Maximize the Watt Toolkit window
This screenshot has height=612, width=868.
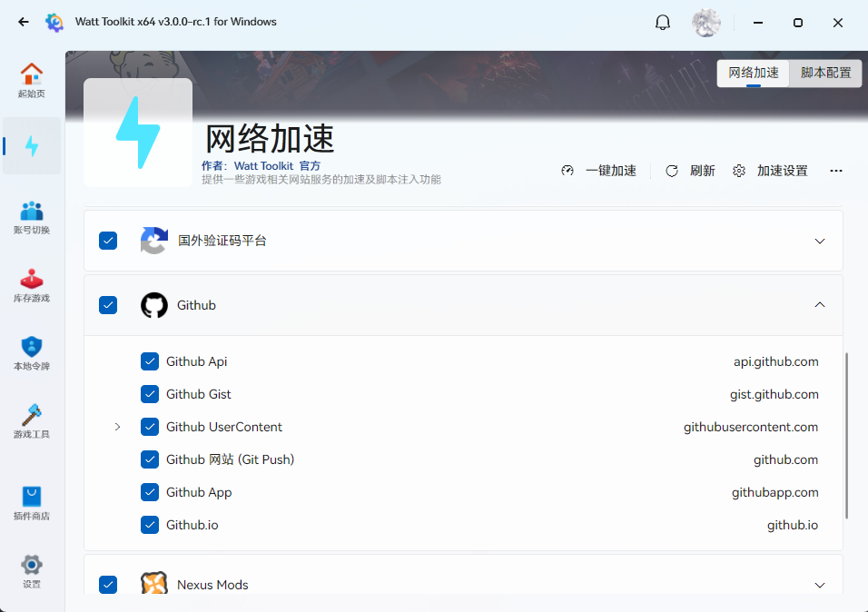[798, 23]
